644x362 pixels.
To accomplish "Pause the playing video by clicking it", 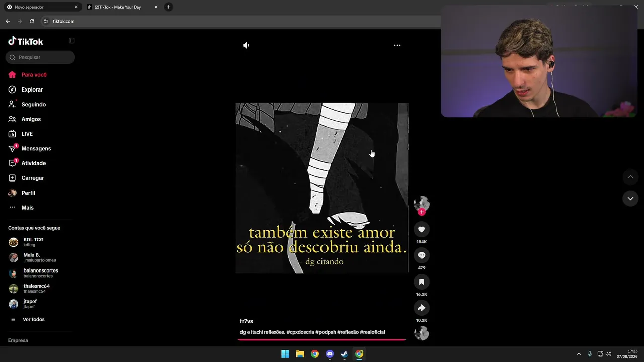I will tap(322, 188).
